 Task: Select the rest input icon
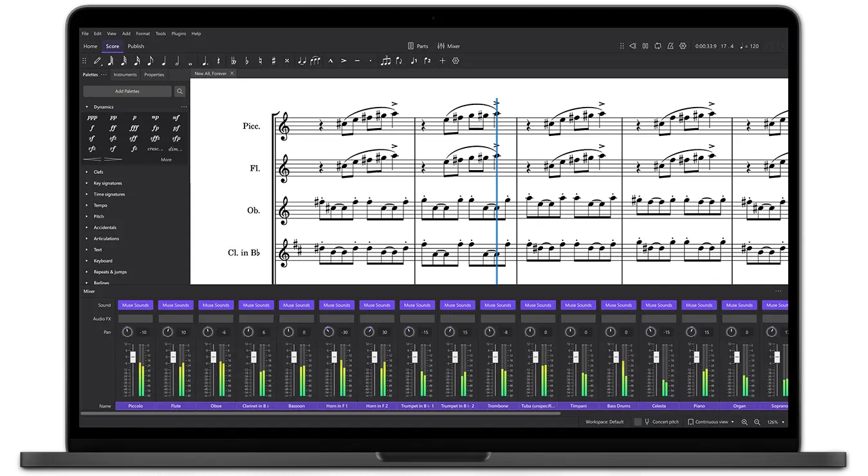(x=219, y=60)
